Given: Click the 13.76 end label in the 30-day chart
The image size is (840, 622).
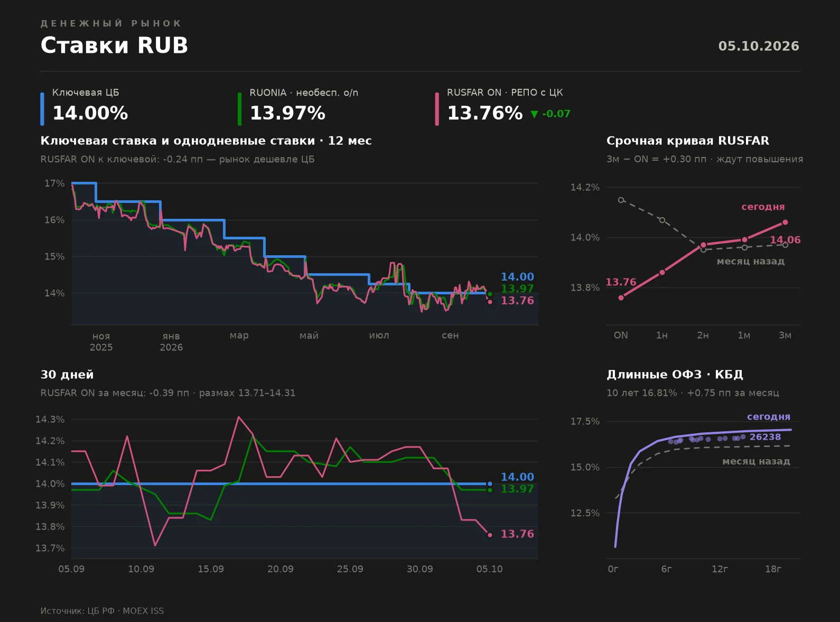Looking at the screenshot, I should coord(517,534).
